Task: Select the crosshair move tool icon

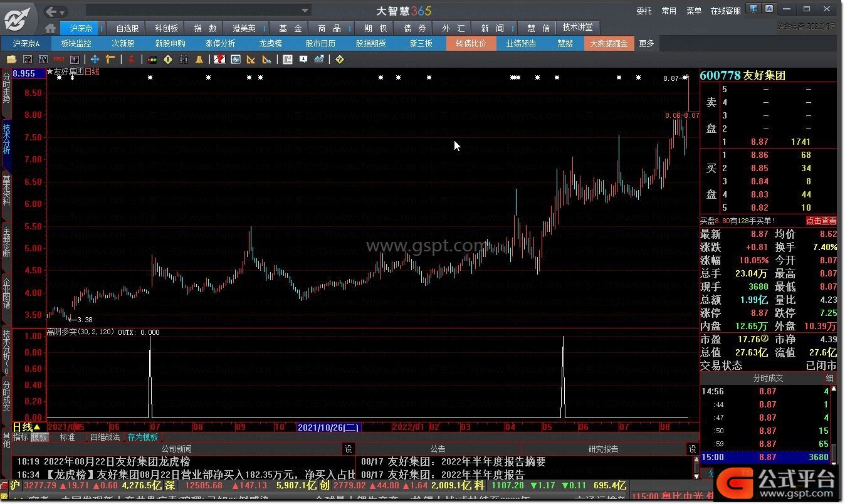Action: pos(95,60)
